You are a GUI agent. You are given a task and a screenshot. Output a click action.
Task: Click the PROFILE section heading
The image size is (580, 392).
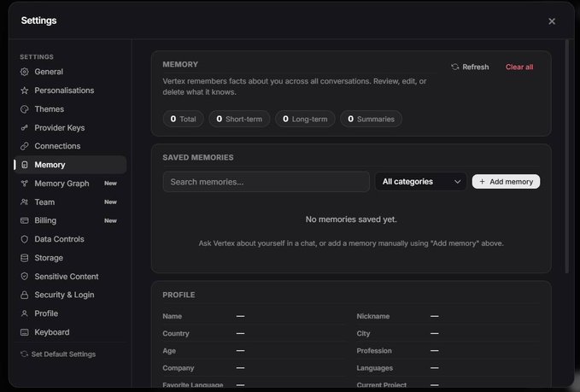point(179,295)
